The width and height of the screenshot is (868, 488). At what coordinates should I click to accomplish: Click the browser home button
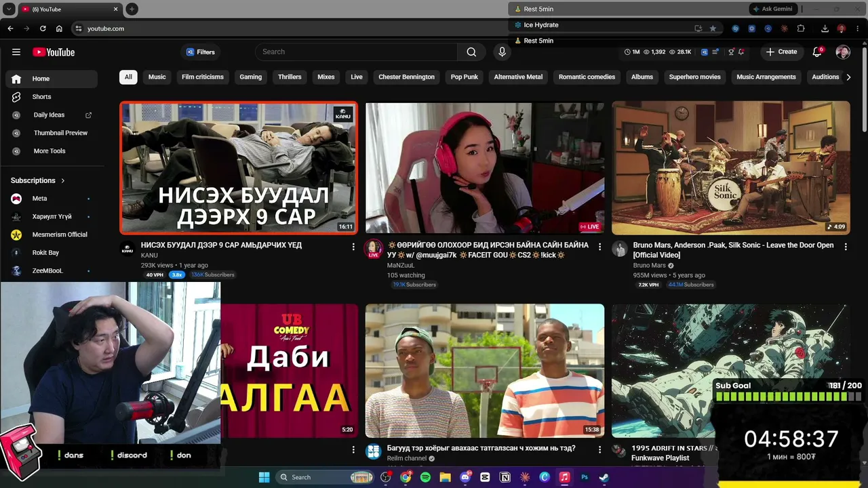pos(59,28)
